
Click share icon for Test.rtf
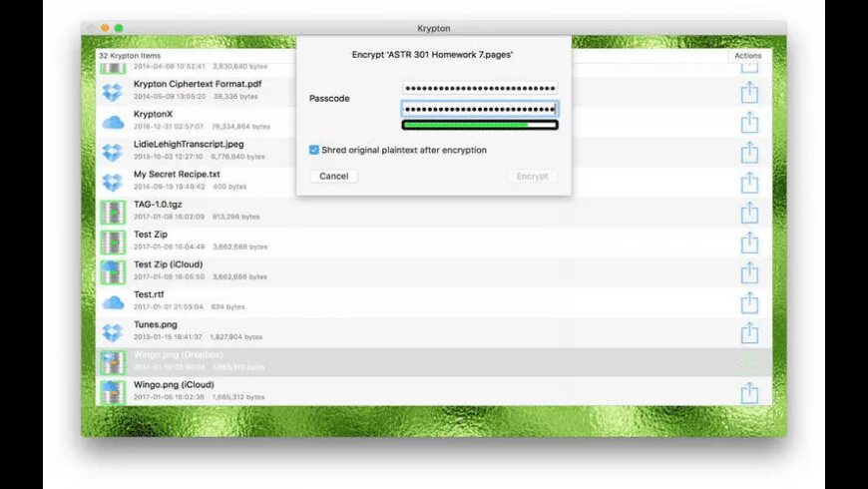tap(749, 302)
